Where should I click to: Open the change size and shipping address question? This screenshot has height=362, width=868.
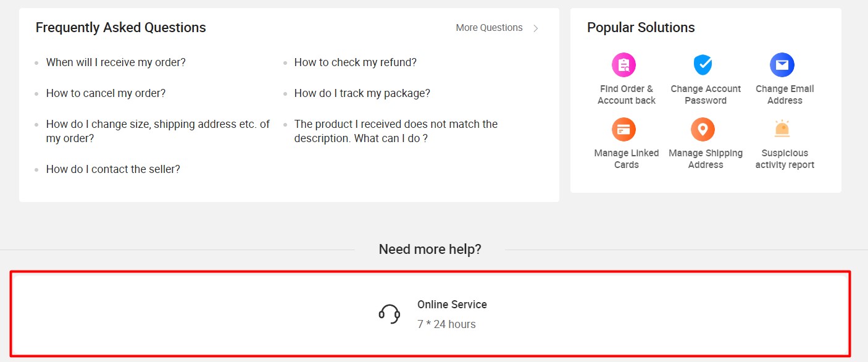pyautogui.click(x=157, y=131)
